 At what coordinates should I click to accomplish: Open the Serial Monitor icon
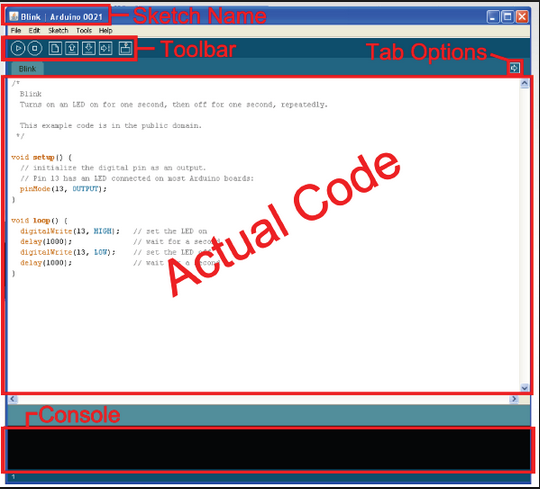(x=125, y=48)
